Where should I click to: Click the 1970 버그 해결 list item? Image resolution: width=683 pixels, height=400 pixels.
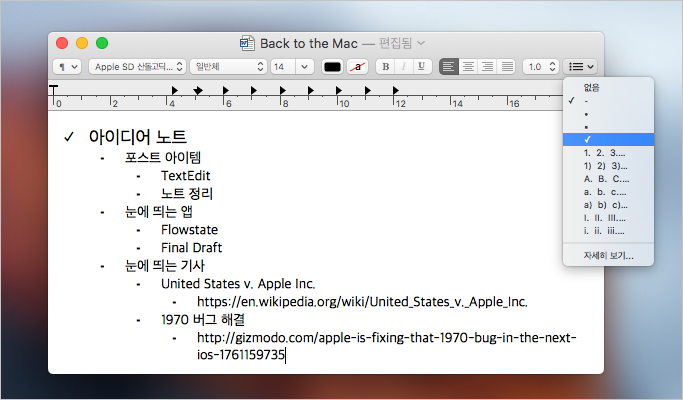click(203, 320)
